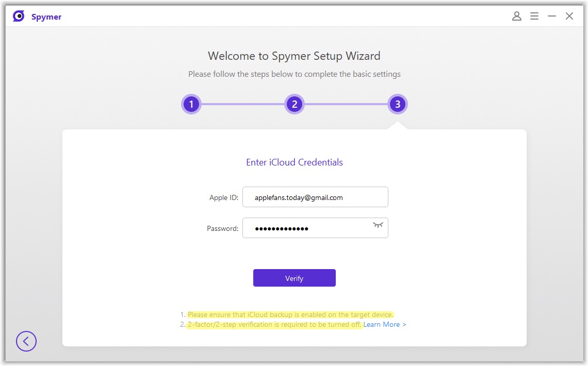This screenshot has height=366, width=588.
Task: Open the Learn More link
Action: [384, 324]
